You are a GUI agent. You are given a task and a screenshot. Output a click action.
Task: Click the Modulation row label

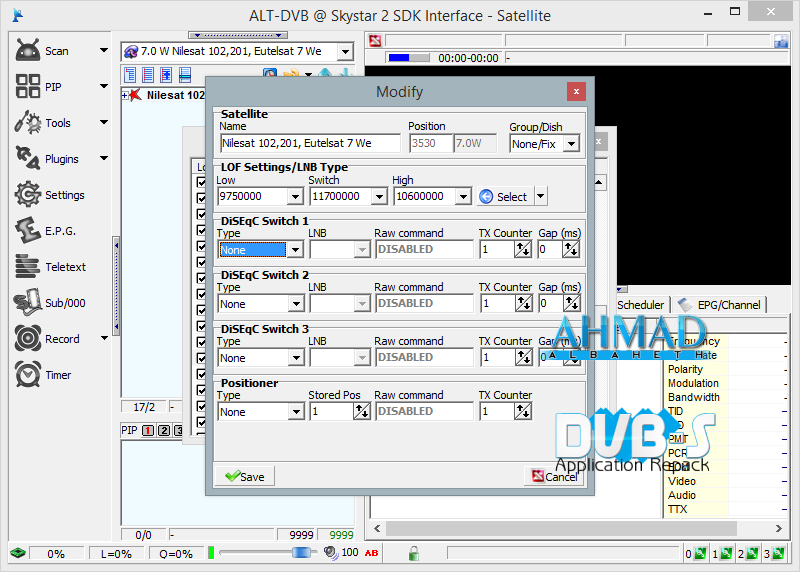pos(693,383)
